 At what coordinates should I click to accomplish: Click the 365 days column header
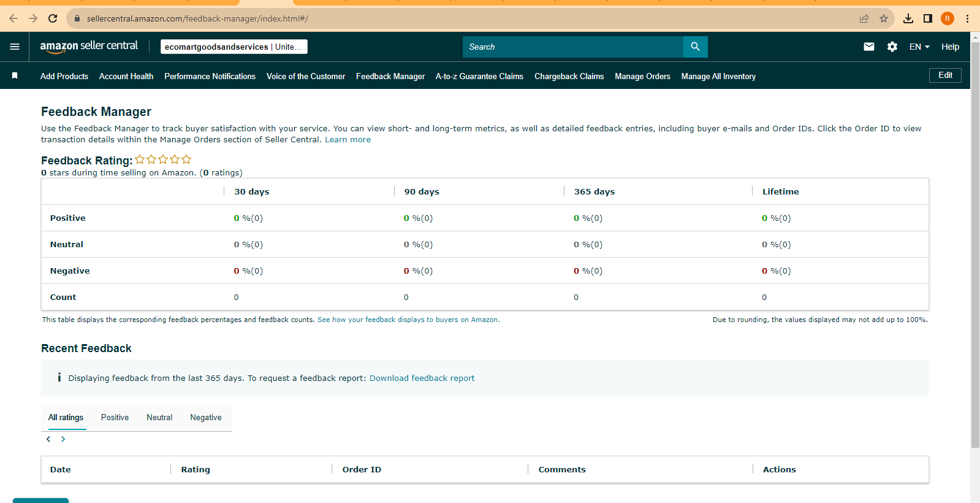click(594, 191)
